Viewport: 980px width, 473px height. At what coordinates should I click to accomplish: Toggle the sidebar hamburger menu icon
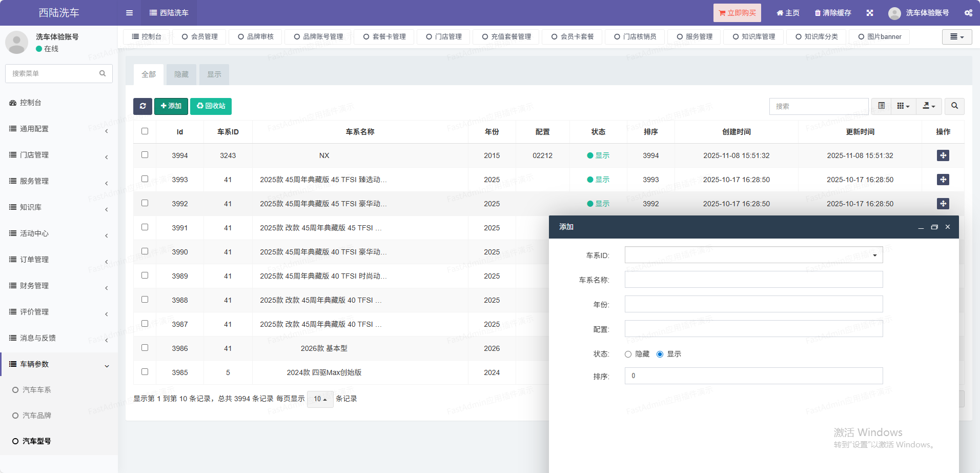point(129,13)
